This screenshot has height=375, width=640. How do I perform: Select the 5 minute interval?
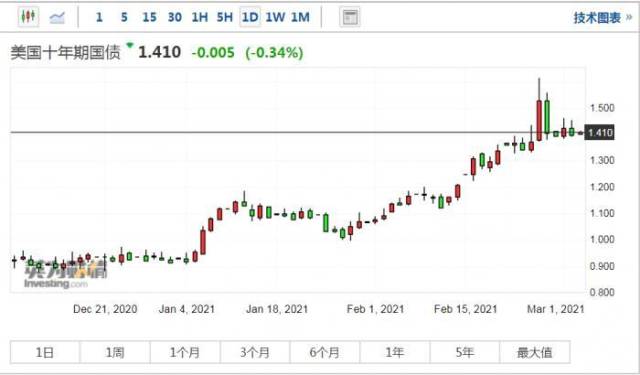click(x=124, y=17)
